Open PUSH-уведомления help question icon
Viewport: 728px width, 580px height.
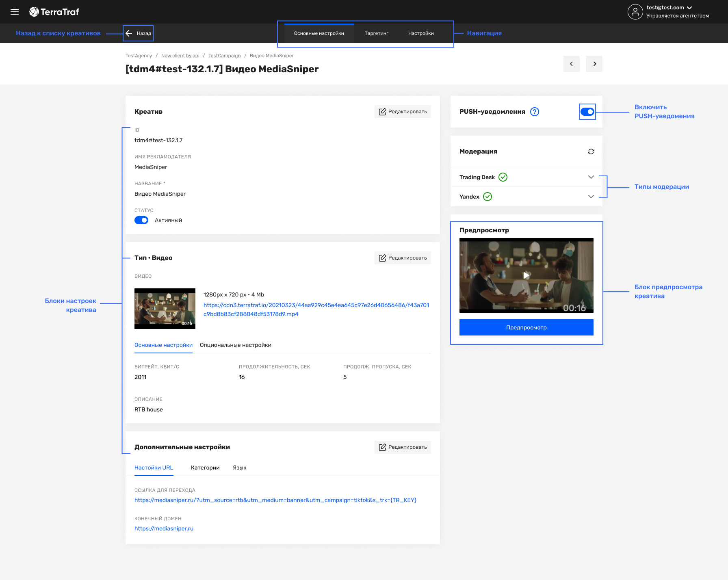[535, 112]
